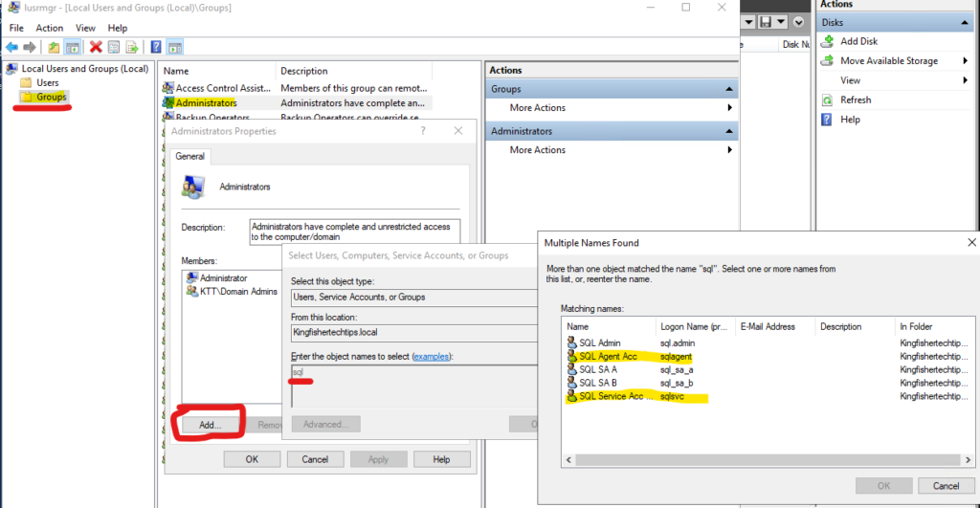Open the Help menu in lusrmgr
The image size is (980, 508).
[x=118, y=28]
